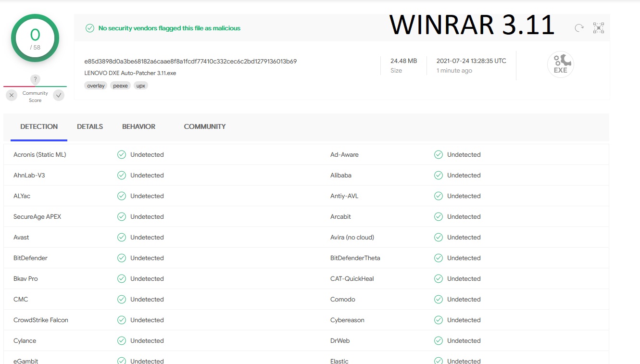The image size is (640, 364).
Task: Click Undetected in the BitDefenderTheta row
Action: (x=464, y=258)
